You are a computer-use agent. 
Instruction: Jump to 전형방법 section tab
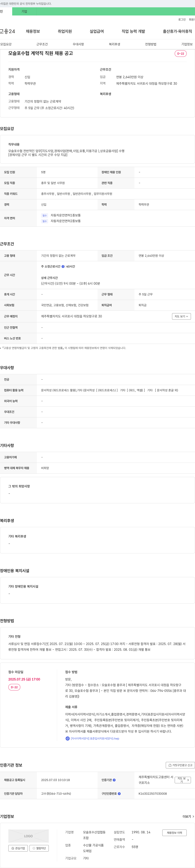[x=151, y=44]
